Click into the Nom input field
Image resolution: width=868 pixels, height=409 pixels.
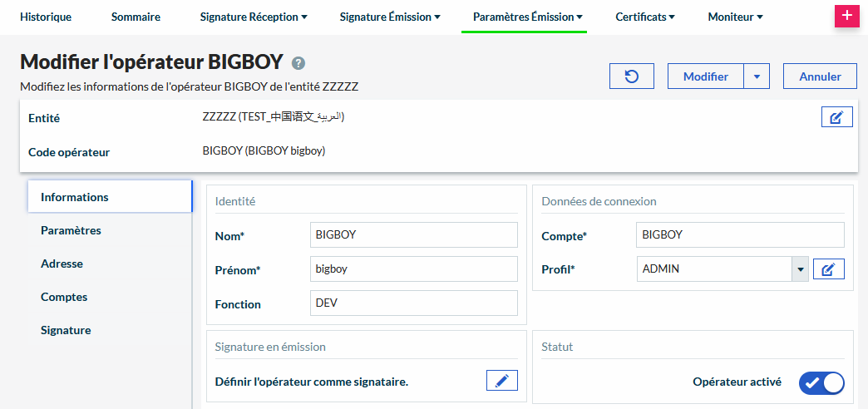(413, 235)
